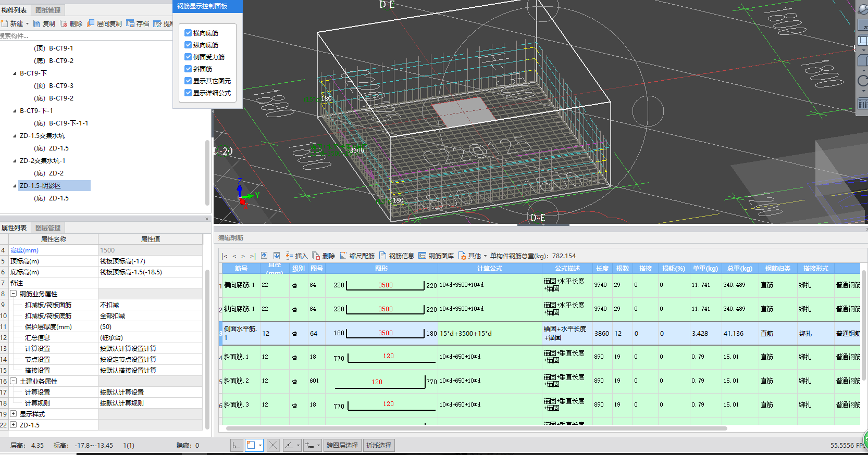Collapse the B-CT9-下-1 tree node
868x455 pixels.
(x=15, y=111)
